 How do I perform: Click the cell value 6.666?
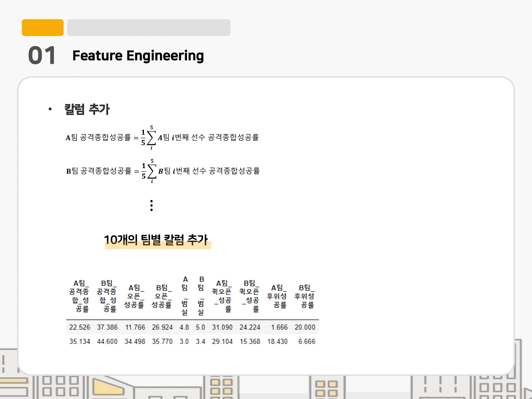pyautogui.click(x=307, y=341)
